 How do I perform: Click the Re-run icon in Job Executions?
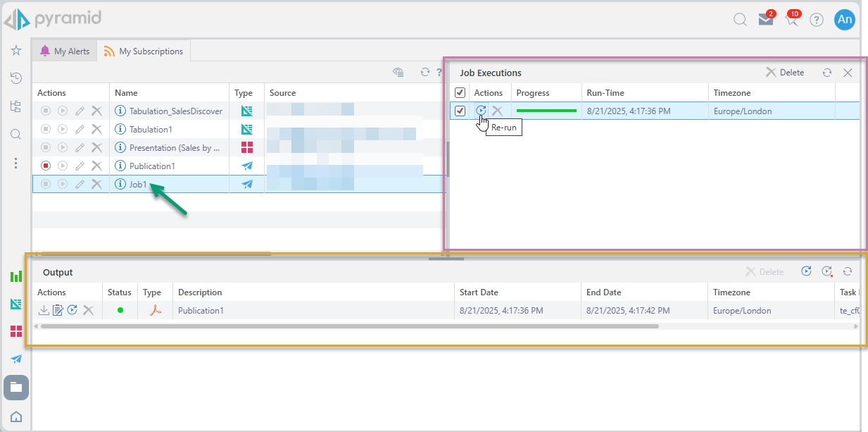[481, 111]
